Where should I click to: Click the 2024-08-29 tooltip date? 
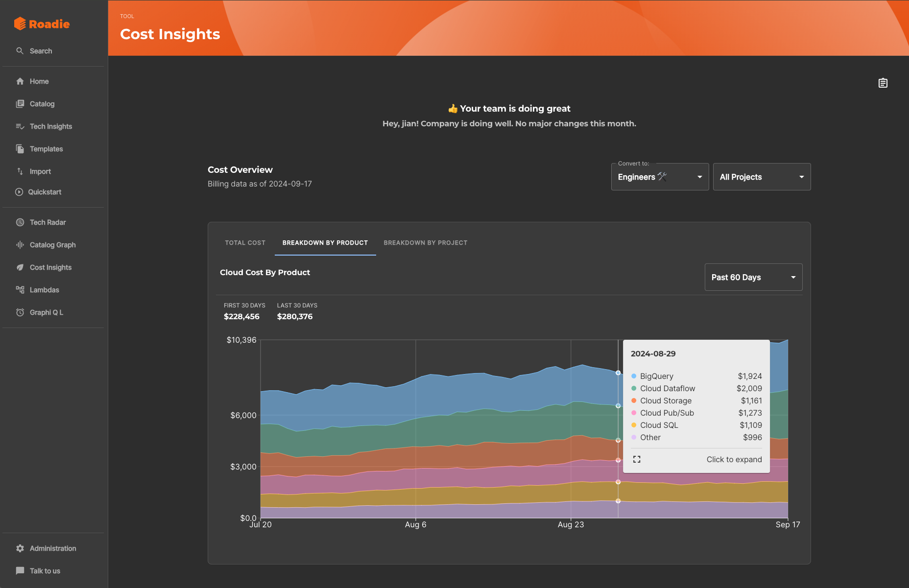coord(653,353)
